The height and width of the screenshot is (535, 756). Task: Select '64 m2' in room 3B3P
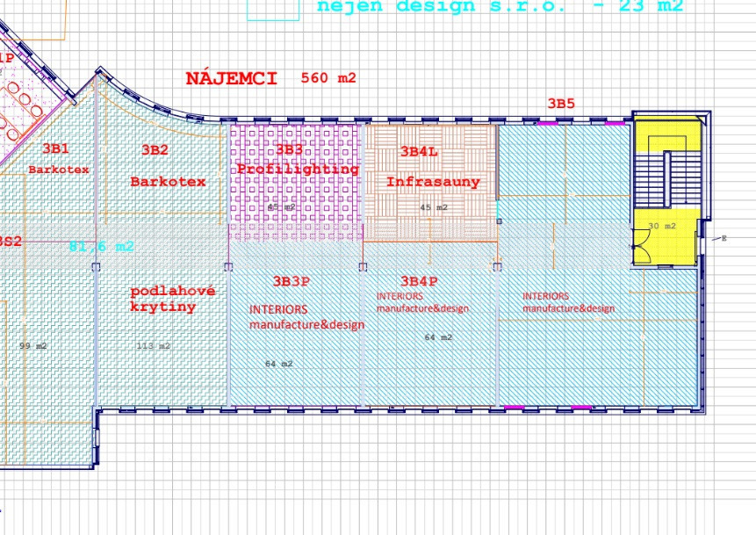click(x=279, y=364)
